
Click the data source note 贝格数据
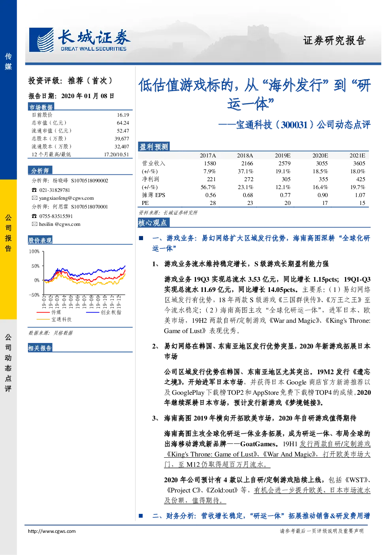click(63, 333)
